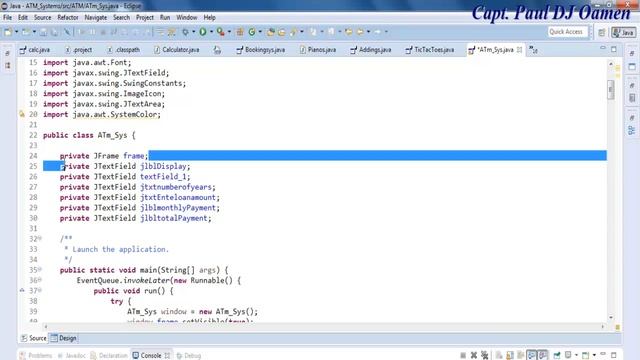The image size is (640, 360).
Task: Click the horizontal scrollbar right arrow
Action: pos(602,327)
